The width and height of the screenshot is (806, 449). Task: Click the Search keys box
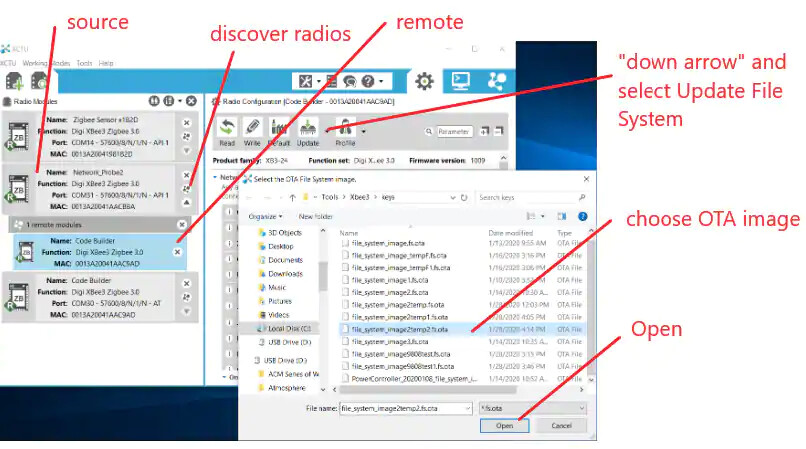coord(532,197)
